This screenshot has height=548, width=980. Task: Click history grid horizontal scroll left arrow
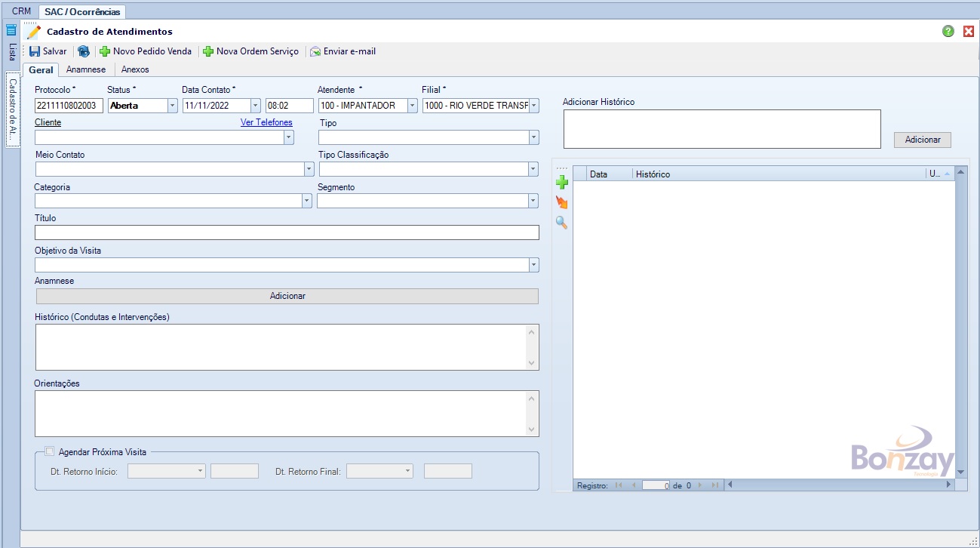[x=730, y=485]
